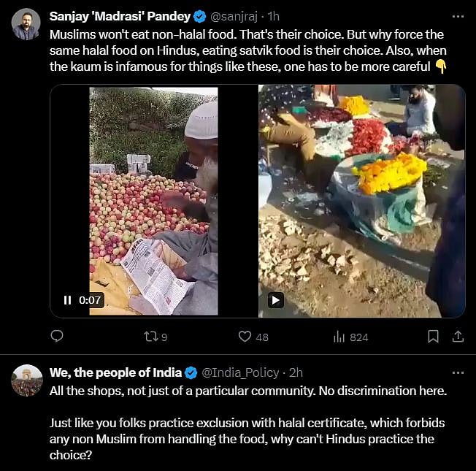
Task: View analytics showing 824 views
Action: click(x=339, y=337)
